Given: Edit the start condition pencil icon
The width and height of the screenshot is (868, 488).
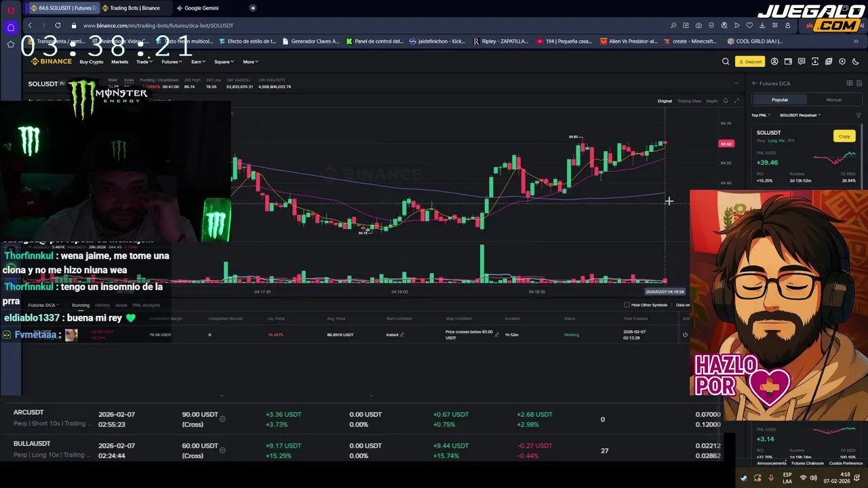Looking at the screenshot, I should pyautogui.click(x=402, y=334).
